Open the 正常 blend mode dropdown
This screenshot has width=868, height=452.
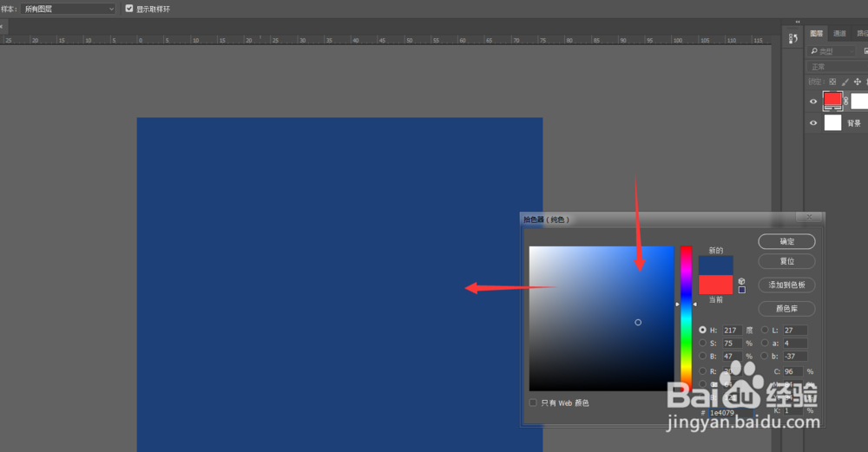pyautogui.click(x=838, y=67)
